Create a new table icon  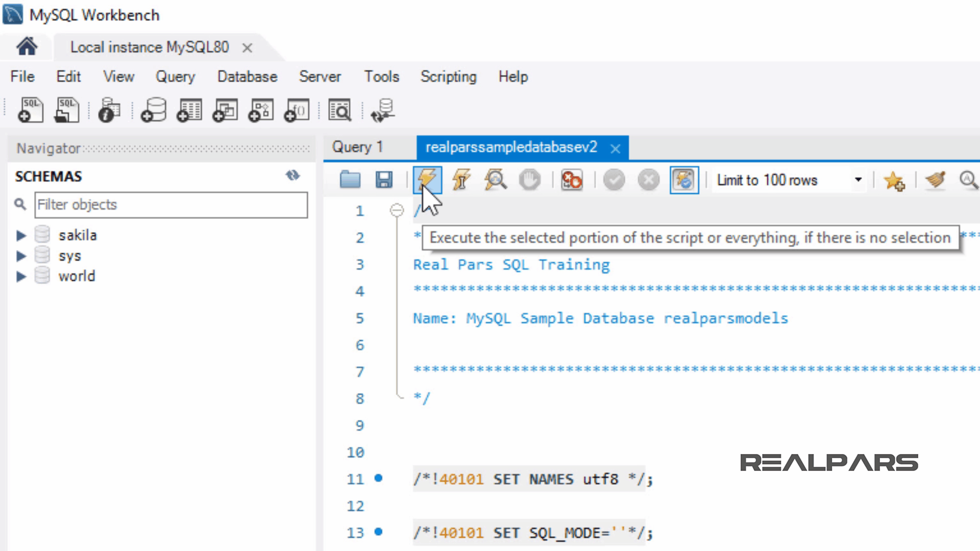tap(189, 110)
